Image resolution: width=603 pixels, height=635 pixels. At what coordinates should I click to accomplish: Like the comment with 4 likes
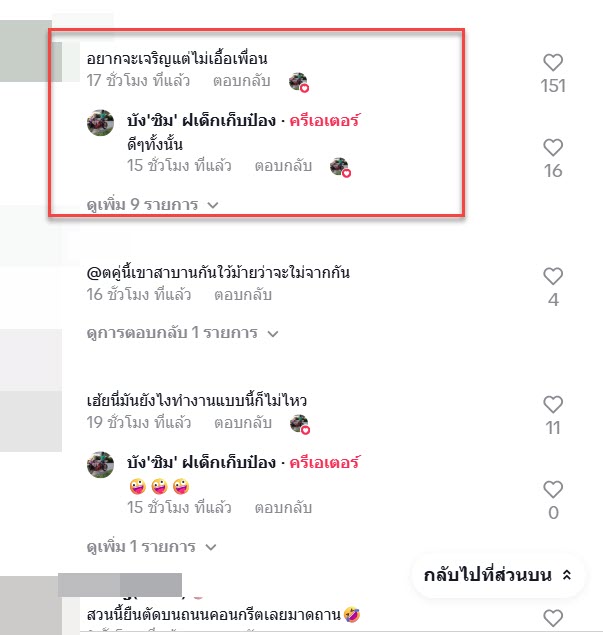[553, 276]
